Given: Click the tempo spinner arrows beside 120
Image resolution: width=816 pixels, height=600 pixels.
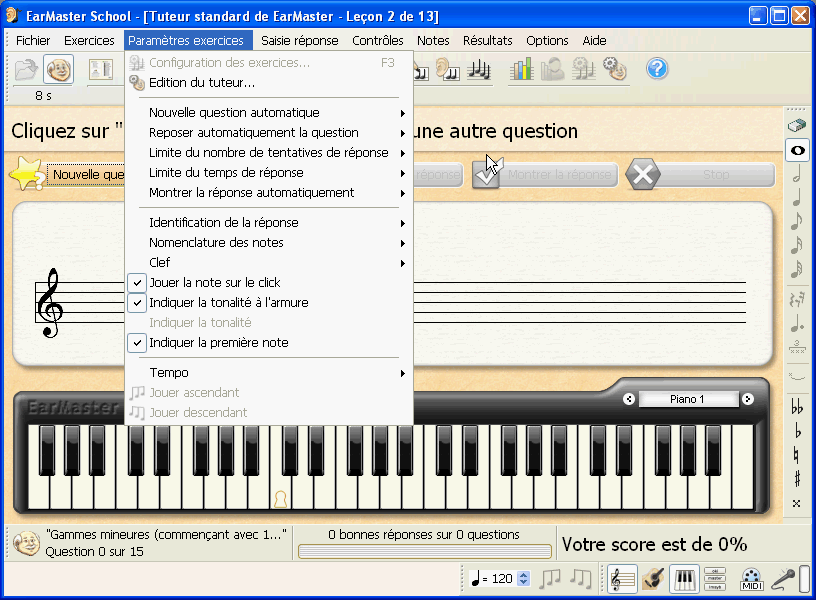Looking at the screenshot, I should click(x=524, y=579).
